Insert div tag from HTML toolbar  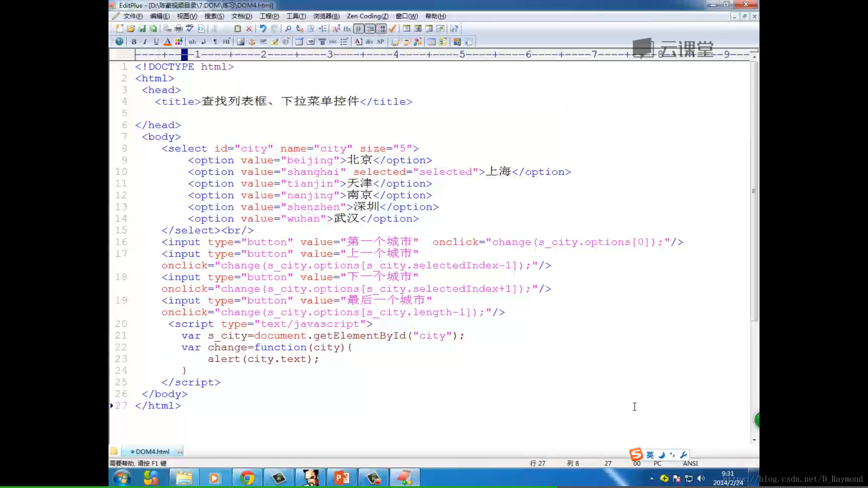pyautogui.click(x=369, y=42)
